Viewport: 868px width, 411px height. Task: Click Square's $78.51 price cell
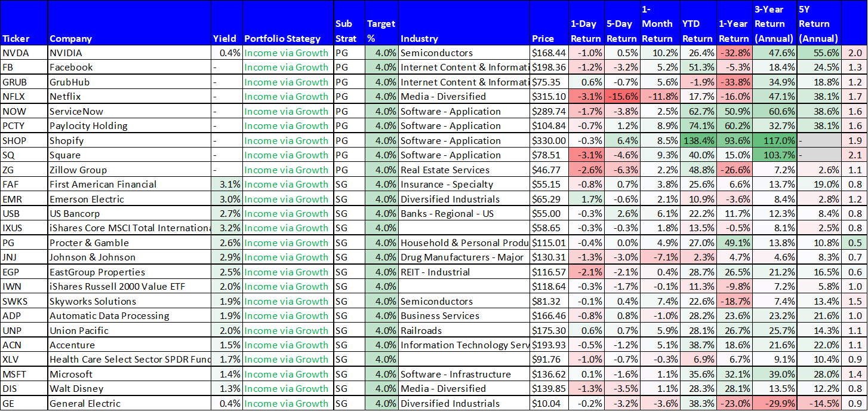pos(549,155)
